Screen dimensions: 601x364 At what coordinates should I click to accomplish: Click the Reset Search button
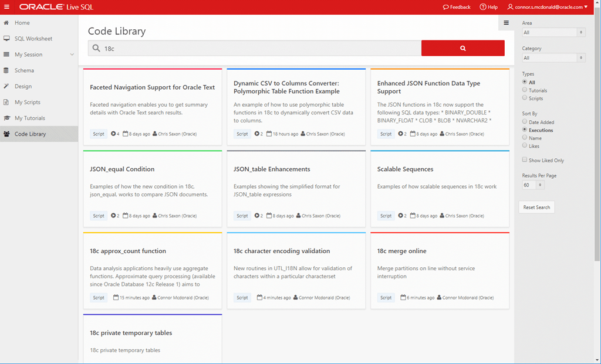536,207
